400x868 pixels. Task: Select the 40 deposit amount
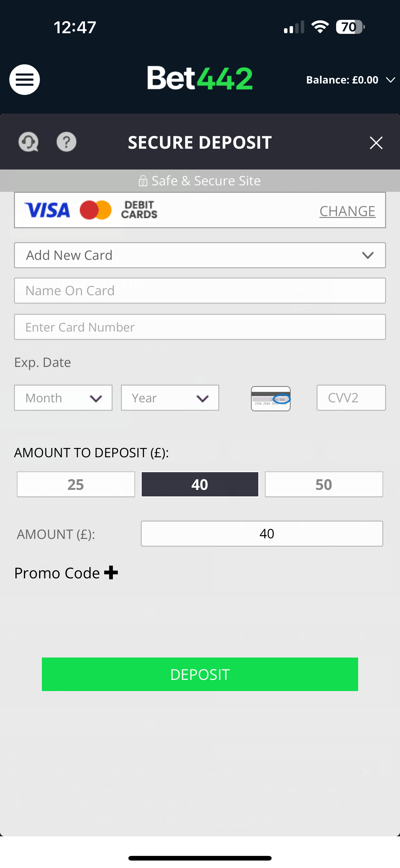[x=200, y=485]
